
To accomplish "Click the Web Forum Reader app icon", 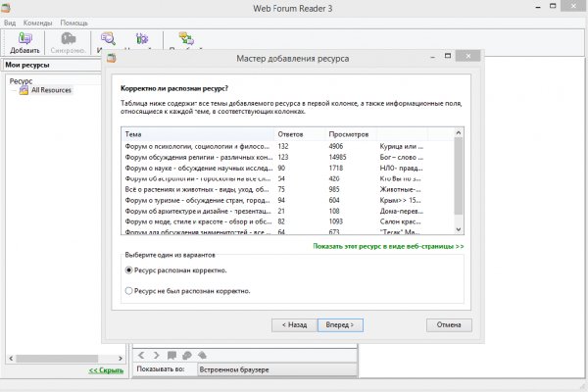I will (x=5, y=8).
